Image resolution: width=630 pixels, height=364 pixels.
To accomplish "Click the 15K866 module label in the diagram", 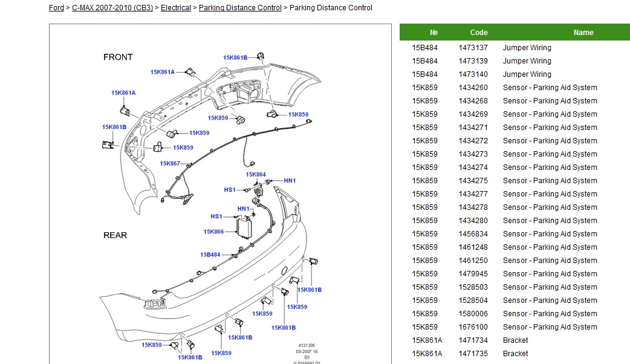I will coord(213,232).
